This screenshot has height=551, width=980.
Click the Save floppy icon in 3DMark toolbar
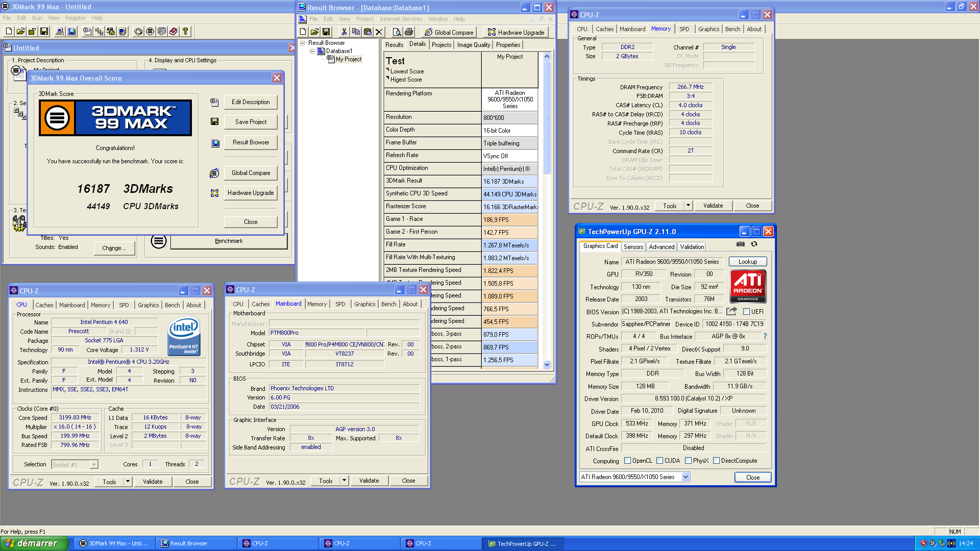[44, 31]
